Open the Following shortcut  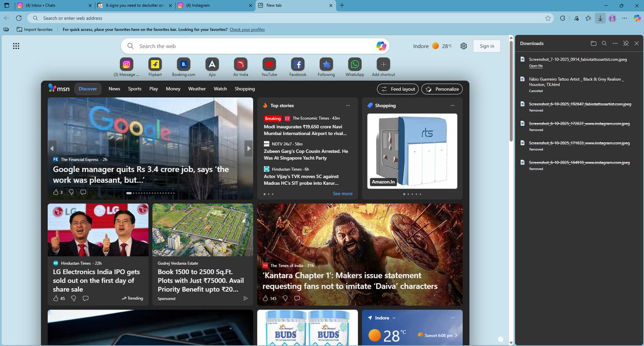(x=326, y=64)
